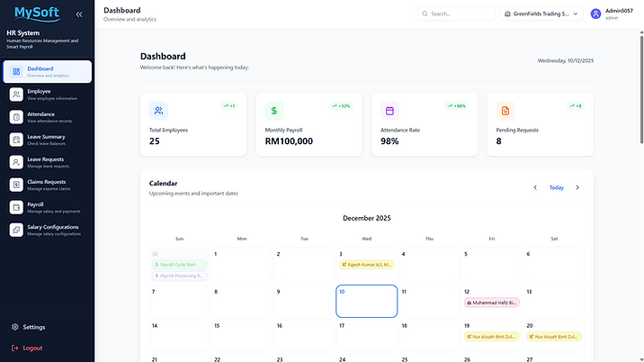The width and height of the screenshot is (644, 362).
Task: Click the Total Employees people icon
Action: pyautogui.click(x=158, y=111)
